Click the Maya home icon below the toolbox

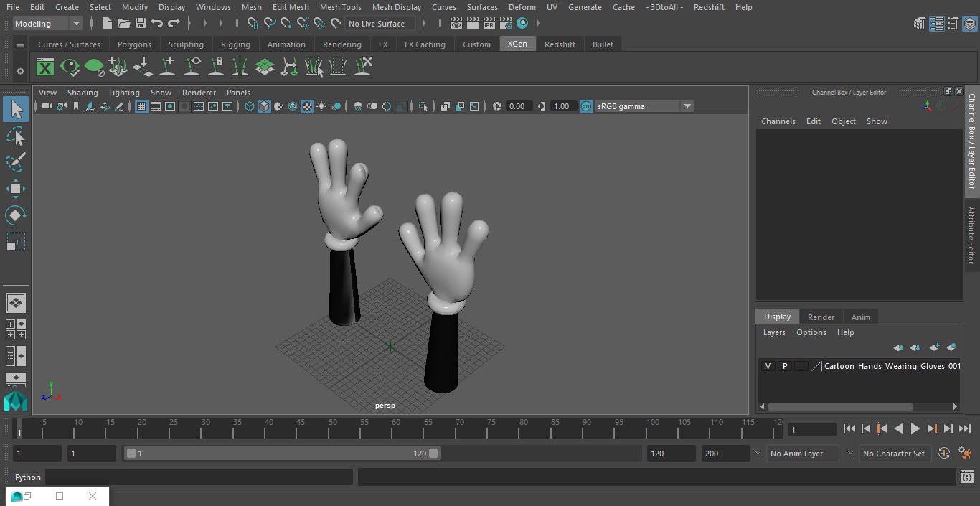[x=16, y=402]
